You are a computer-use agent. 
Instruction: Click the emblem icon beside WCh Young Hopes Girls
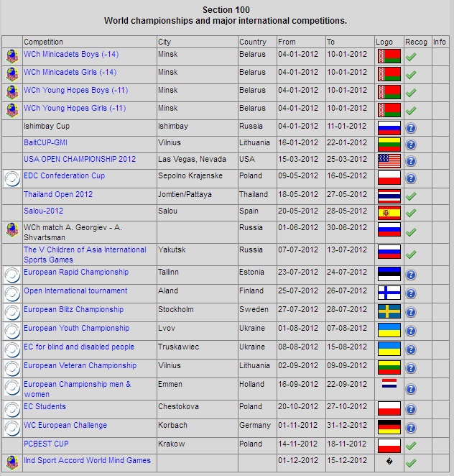[11, 110]
